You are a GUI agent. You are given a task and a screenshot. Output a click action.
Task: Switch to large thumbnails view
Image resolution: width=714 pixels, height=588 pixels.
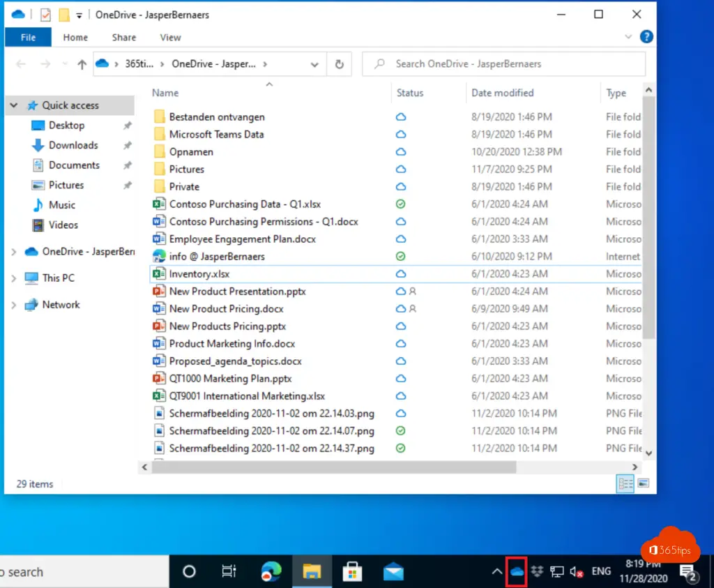[643, 483]
